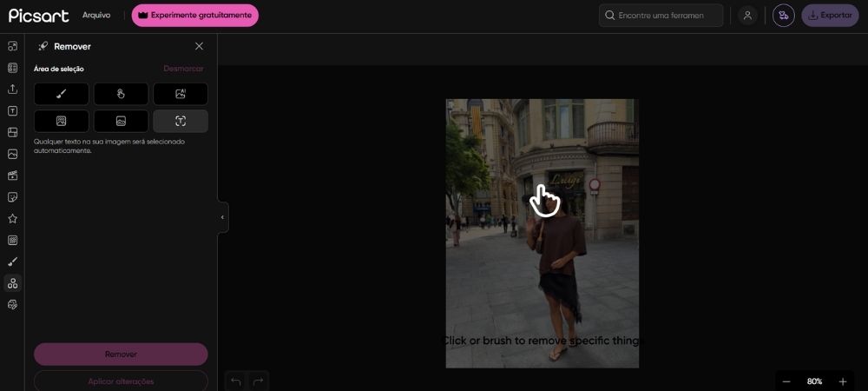Zoom in with the plus button
The height and width of the screenshot is (391, 868).
click(843, 381)
